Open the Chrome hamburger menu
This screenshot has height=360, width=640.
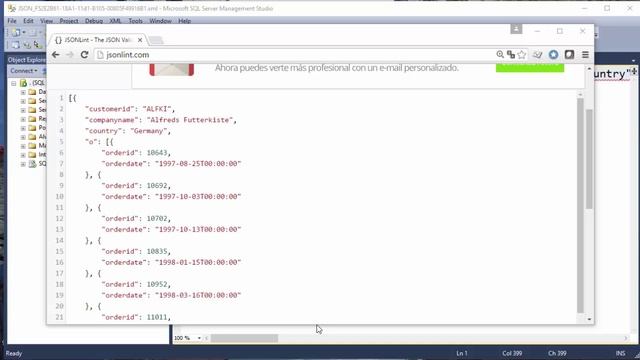coord(585,55)
